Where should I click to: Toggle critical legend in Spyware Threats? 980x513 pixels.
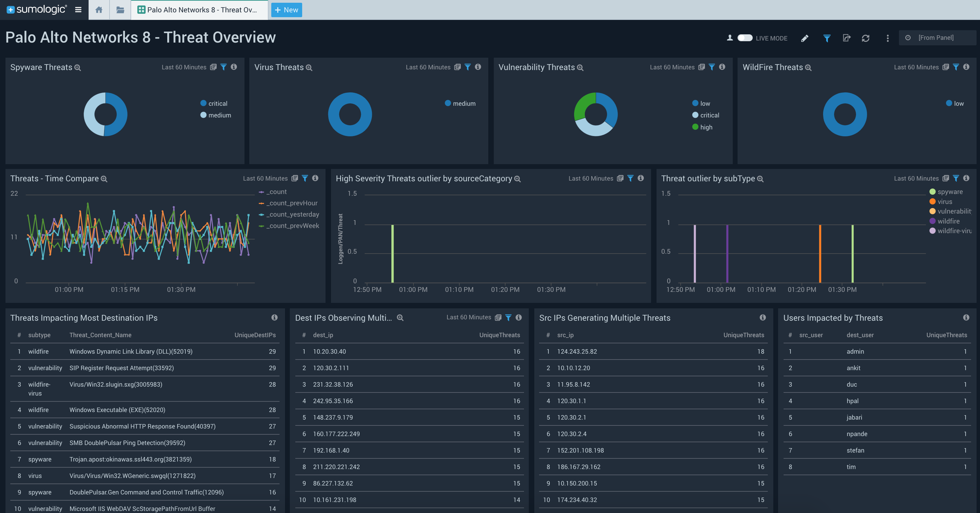[214, 103]
